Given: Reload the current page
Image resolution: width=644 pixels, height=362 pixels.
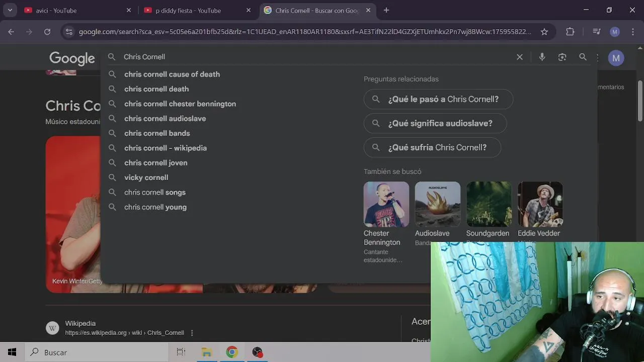Looking at the screenshot, I should pos(47,32).
